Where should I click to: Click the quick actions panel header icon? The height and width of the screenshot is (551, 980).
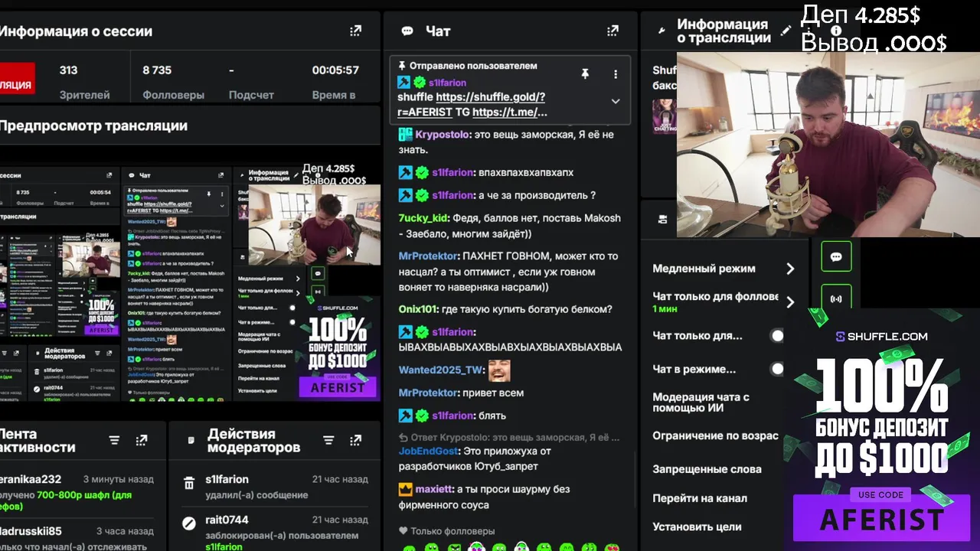(x=663, y=219)
